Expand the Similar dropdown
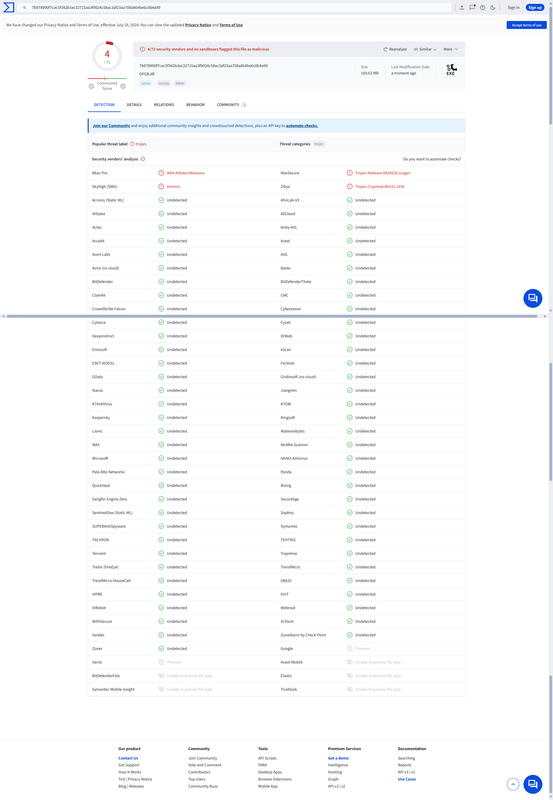Screen dimensions: 553x800 click(425, 49)
